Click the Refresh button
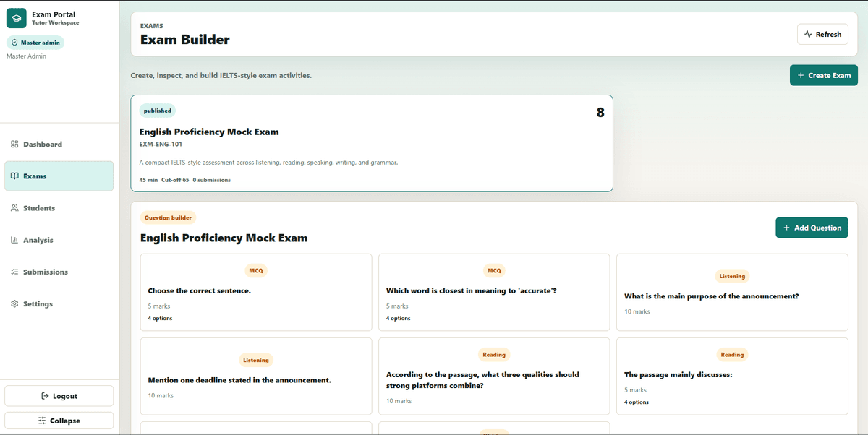Viewport: 868px width, 435px height. click(x=822, y=34)
